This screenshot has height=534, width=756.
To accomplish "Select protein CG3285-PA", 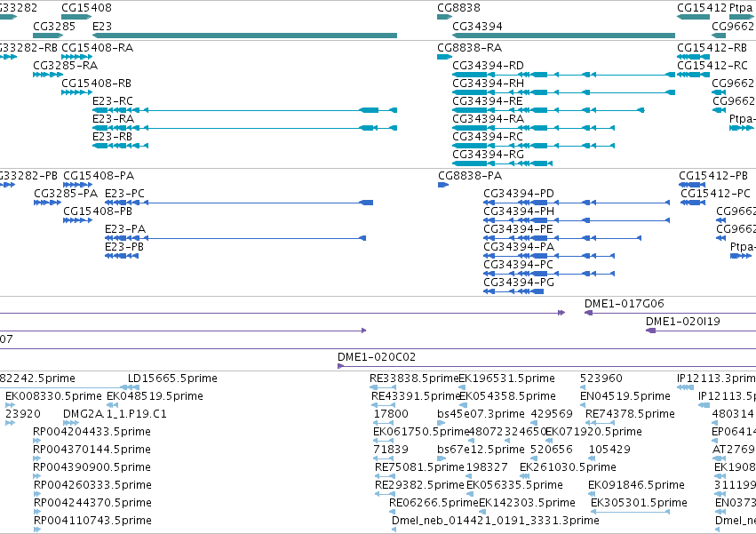I will 66,194.
